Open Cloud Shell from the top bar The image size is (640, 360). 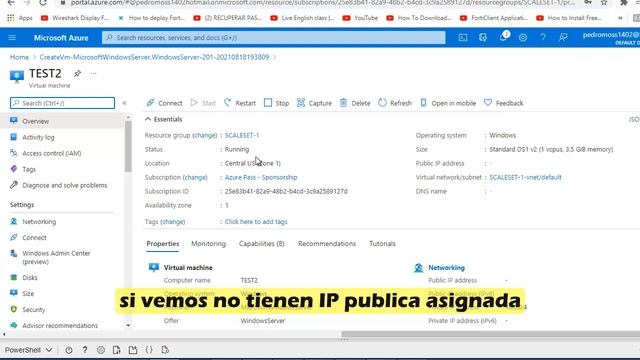pyautogui.click(x=463, y=38)
